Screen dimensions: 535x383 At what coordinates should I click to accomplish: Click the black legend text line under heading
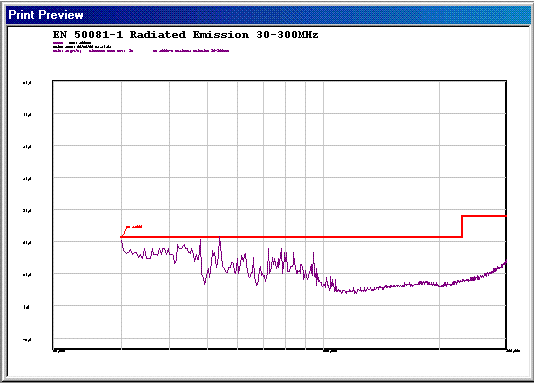(82, 46)
